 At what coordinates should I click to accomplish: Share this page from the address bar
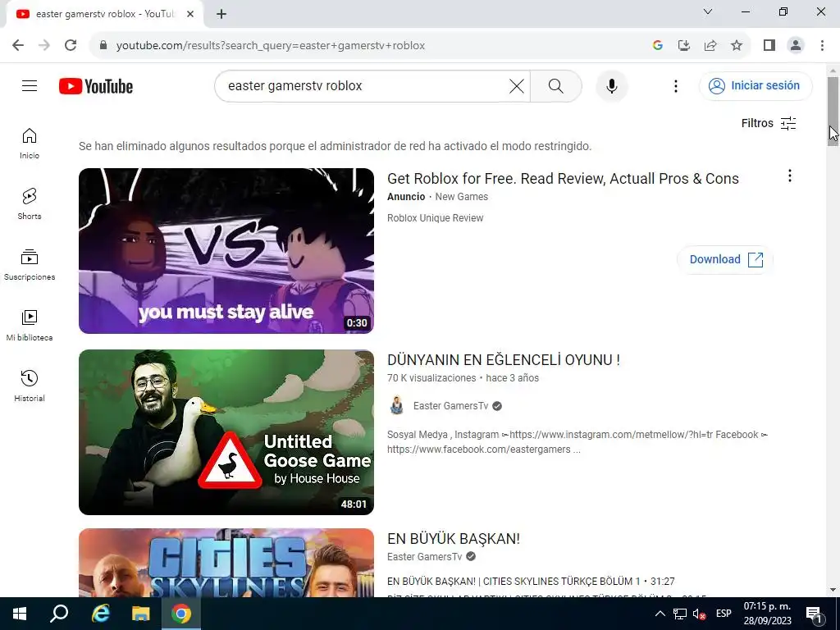pos(710,46)
